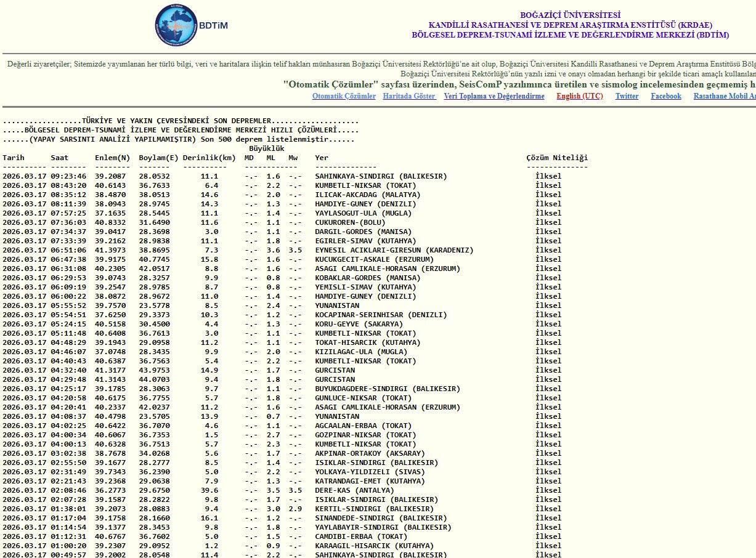Viewport: 756px width, 558px height.
Task: Click the BÖLGESEL DEPREM-TSUNAMİ İZLEME header line
Action: [570, 35]
